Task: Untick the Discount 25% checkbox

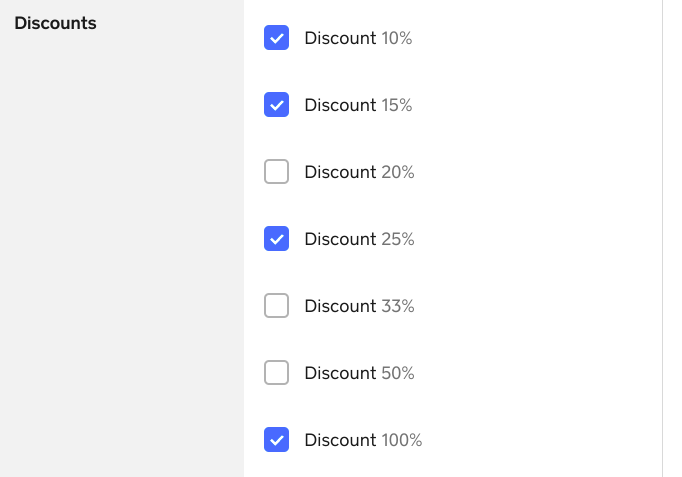Action: 276,239
